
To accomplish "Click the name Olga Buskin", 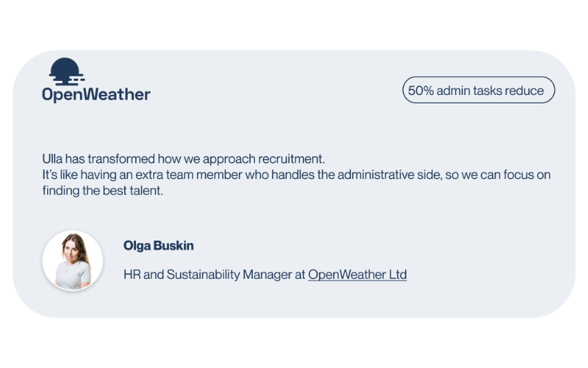I will tap(159, 246).
